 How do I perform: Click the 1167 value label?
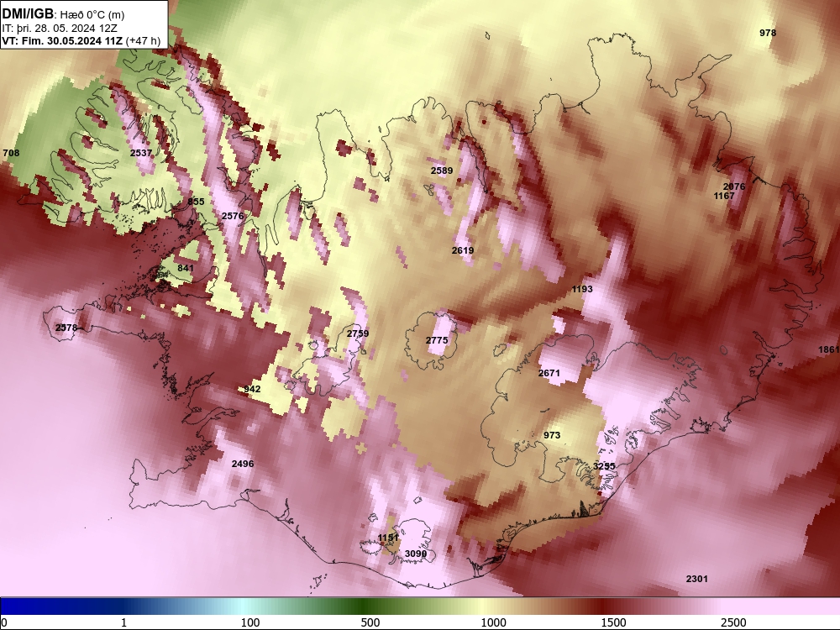724,196
